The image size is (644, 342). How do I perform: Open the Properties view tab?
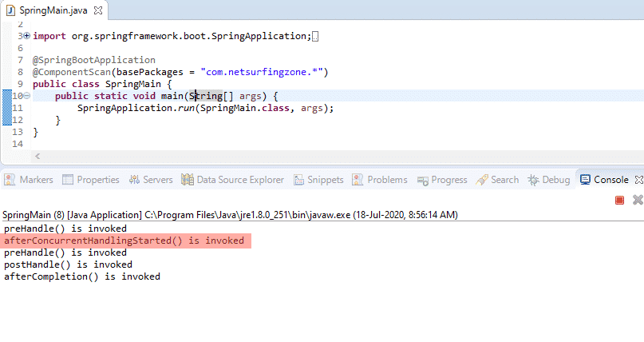click(x=90, y=180)
